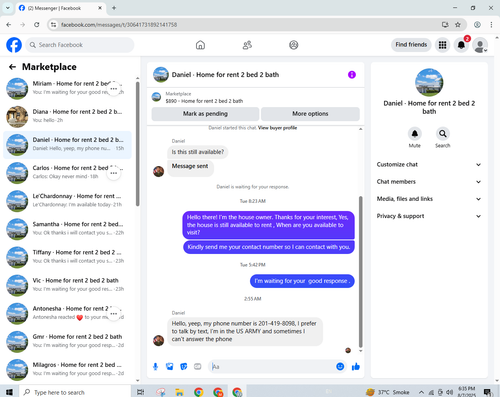Click the Find friends button

pos(411,45)
